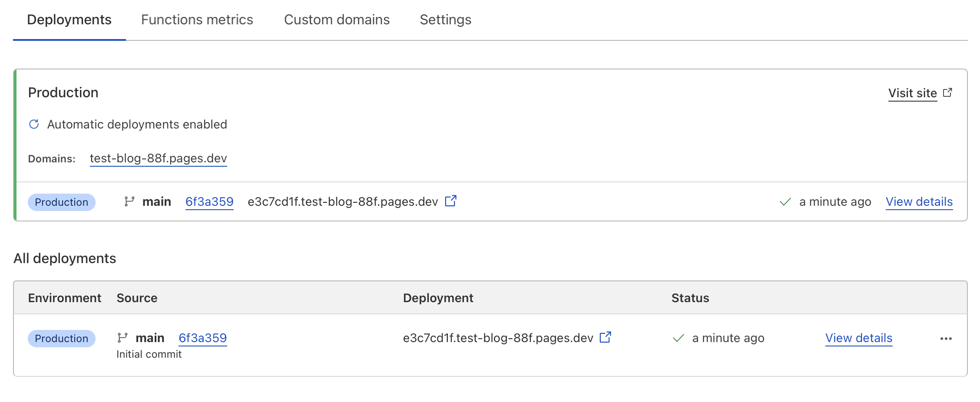Visit the production site

pos(912,93)
